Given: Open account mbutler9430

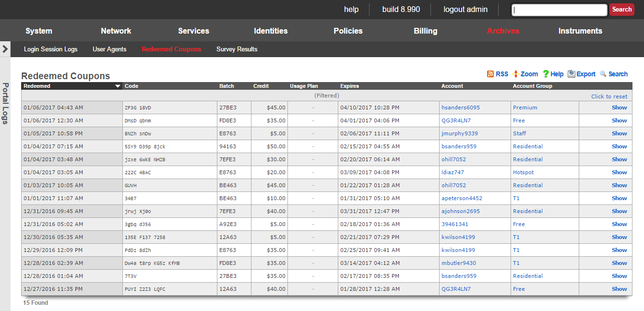Looking at the screenshot, I should 459,263.
